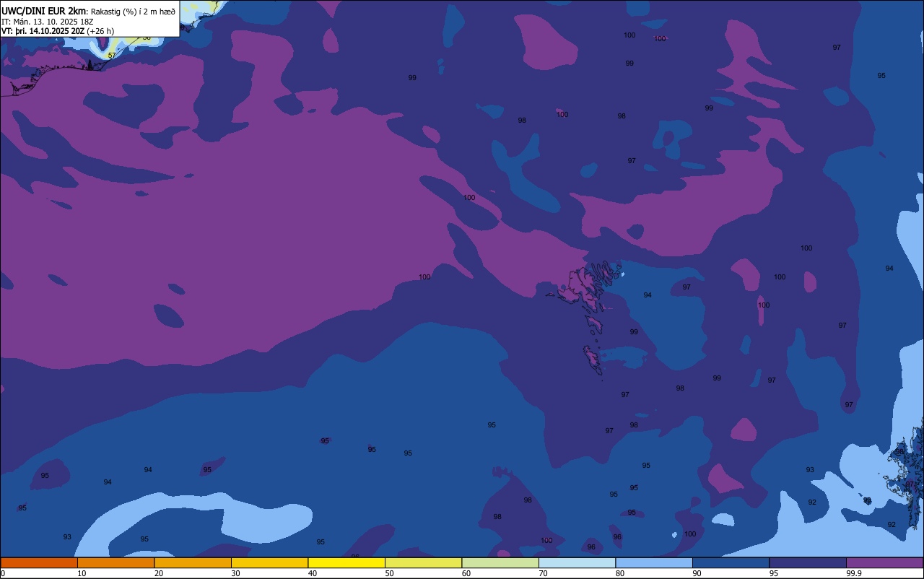Viewport: 924px width, 579px height.
Task: Click the orange 10–20 legend swatch
Action: tap(115, 562)
